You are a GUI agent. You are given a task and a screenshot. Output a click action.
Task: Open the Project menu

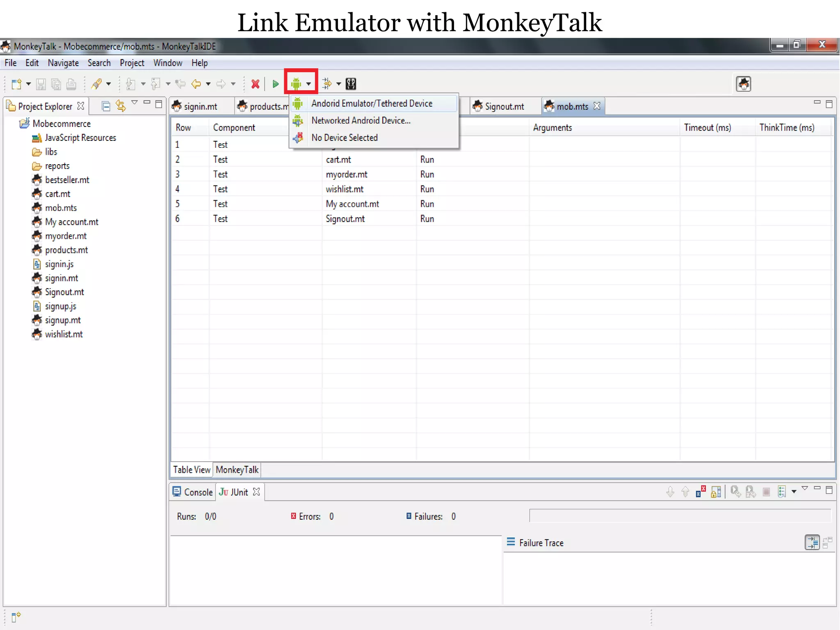[132, 63]
